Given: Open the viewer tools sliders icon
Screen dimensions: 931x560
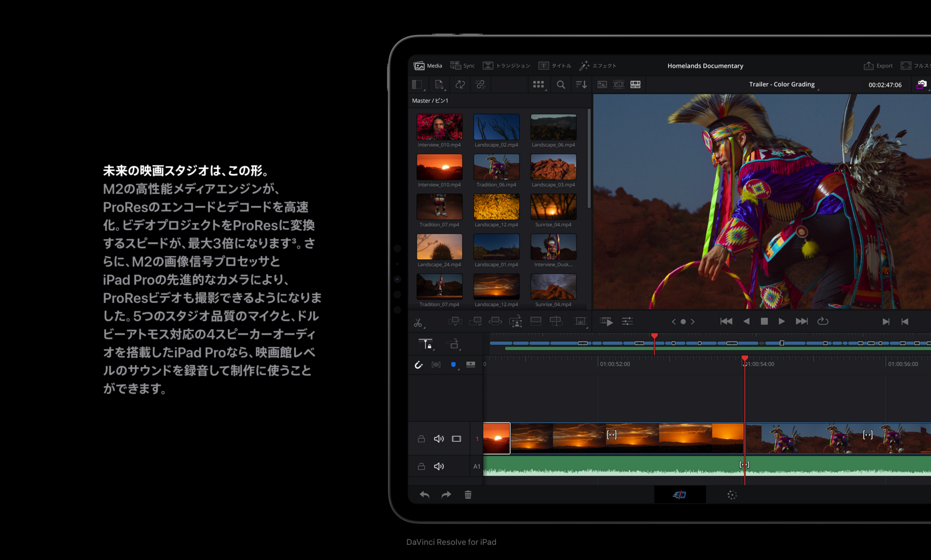Looking at the screenshot, I should (x=627, y=321).
